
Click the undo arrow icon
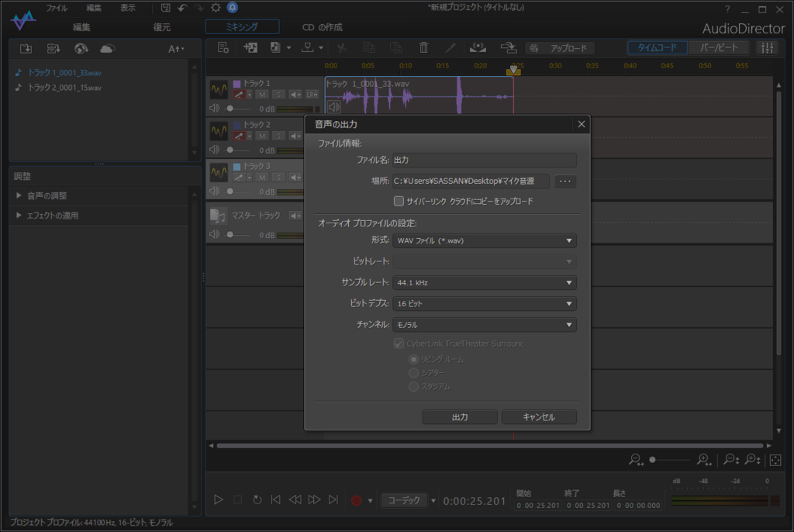point(182,8)
